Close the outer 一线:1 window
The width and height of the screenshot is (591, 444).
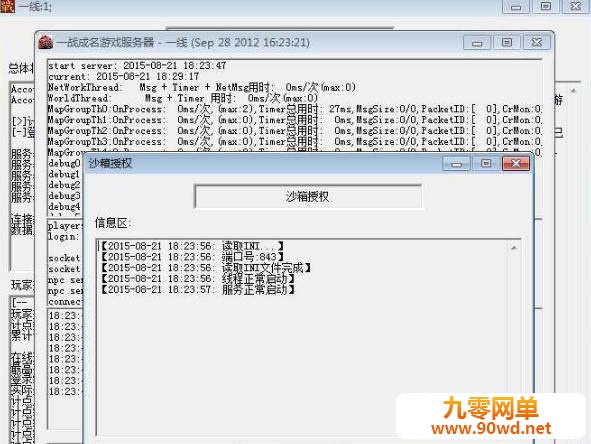pyautogui.click(x=576, y=6)
